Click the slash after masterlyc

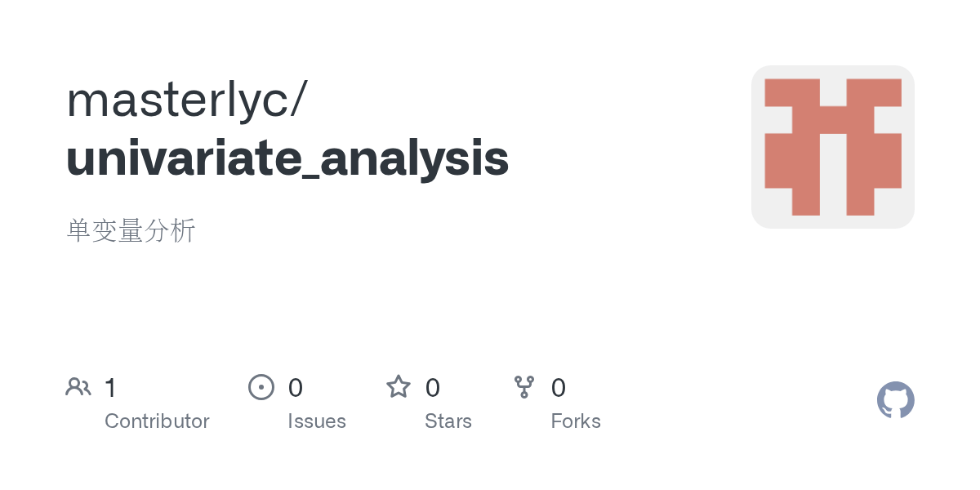click(x=299, y=100)
